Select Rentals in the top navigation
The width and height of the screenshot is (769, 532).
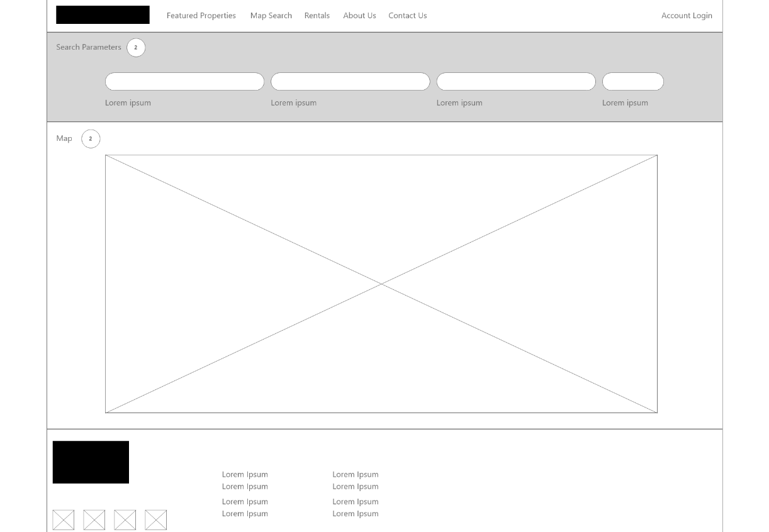point(317,16)
